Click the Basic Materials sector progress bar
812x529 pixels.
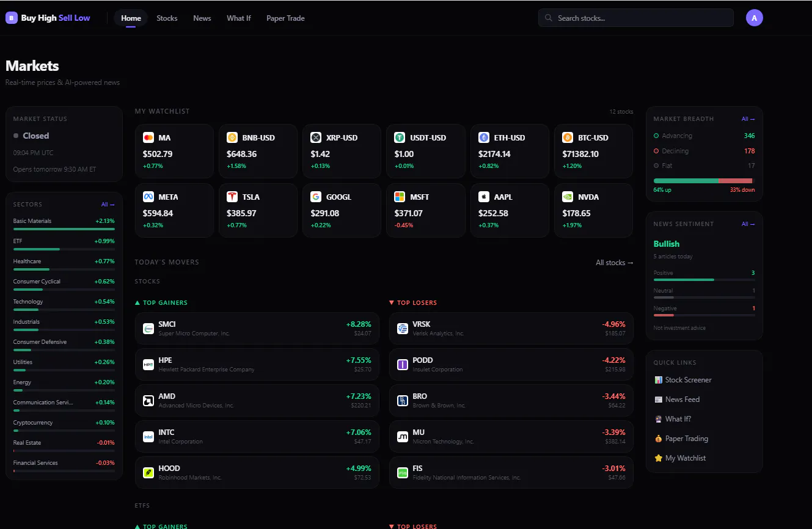pyautogui.click(x=64, y=229)
